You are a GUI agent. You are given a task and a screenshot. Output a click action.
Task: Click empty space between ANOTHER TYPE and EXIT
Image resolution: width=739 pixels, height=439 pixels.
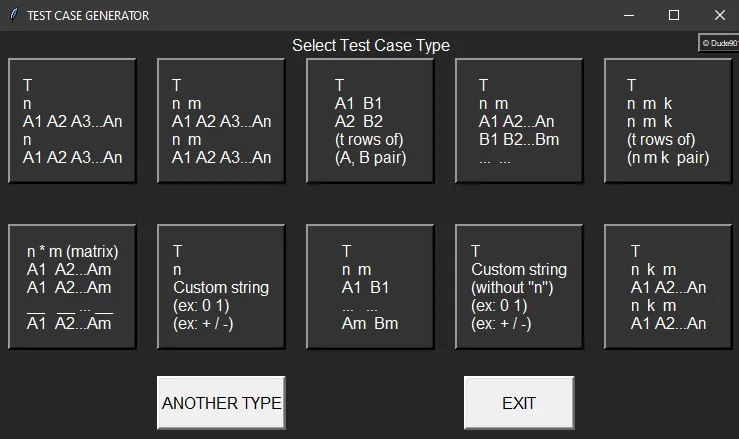tap(375, 403)
